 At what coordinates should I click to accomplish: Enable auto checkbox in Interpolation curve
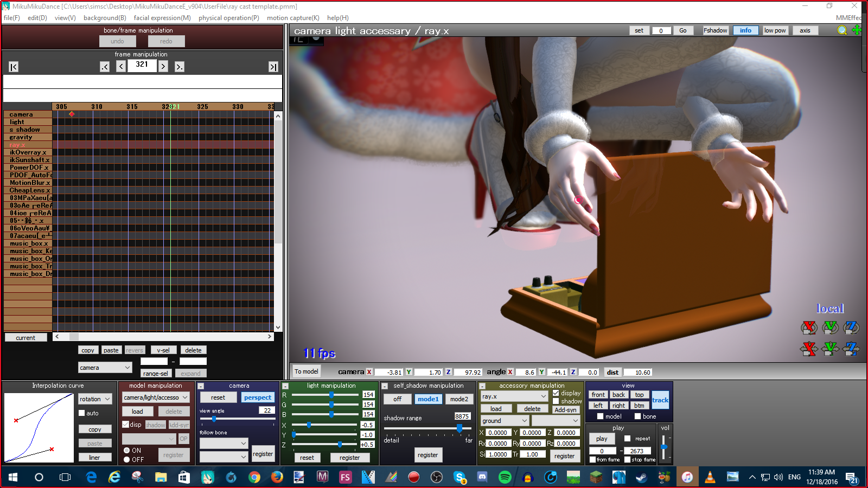pyautogui.click(x=82, y=413)
